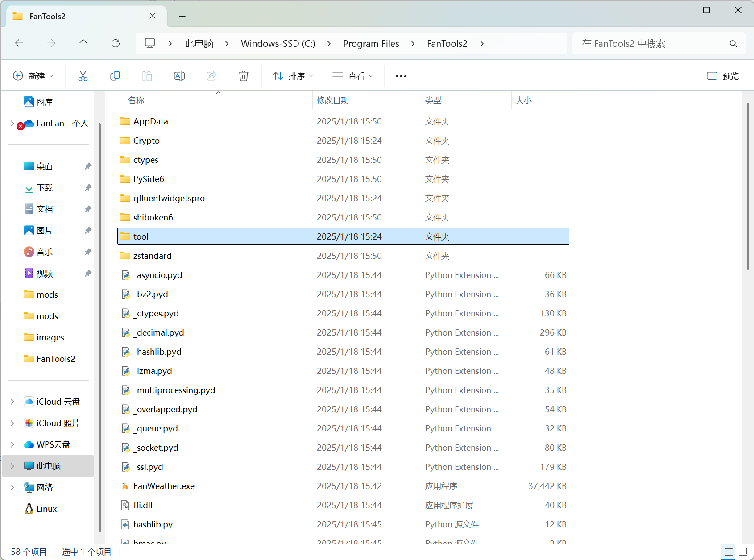Expand iCloud 云盘 tree node
The height and width of the screenshot is (560, 754).
12,402
